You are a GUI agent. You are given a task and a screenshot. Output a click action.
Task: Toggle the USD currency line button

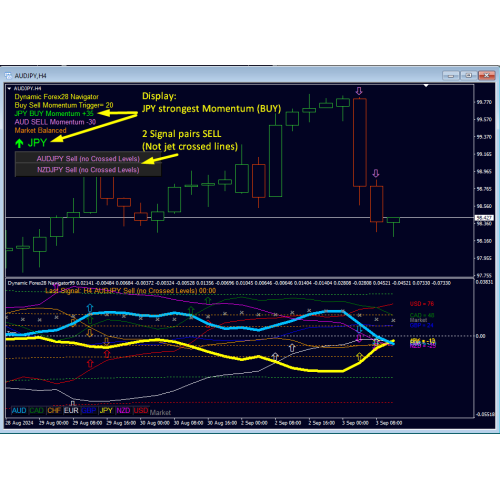coord(141,410)
